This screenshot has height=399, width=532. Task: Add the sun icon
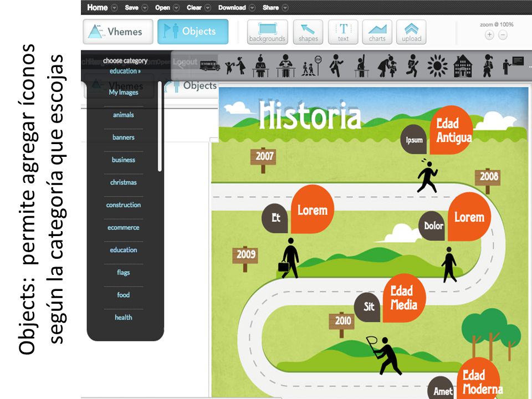pos(437,66)
